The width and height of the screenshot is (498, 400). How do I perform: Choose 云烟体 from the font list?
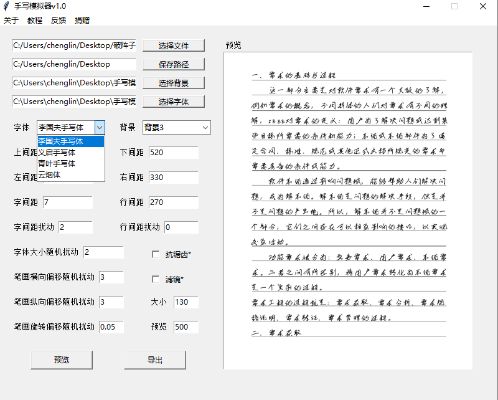point(71,175)
